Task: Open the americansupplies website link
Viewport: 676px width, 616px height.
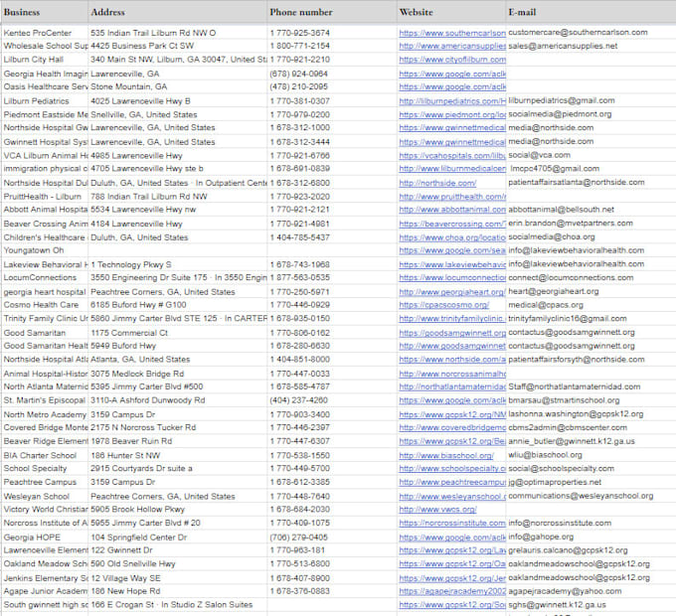Action: pos(451,46)
